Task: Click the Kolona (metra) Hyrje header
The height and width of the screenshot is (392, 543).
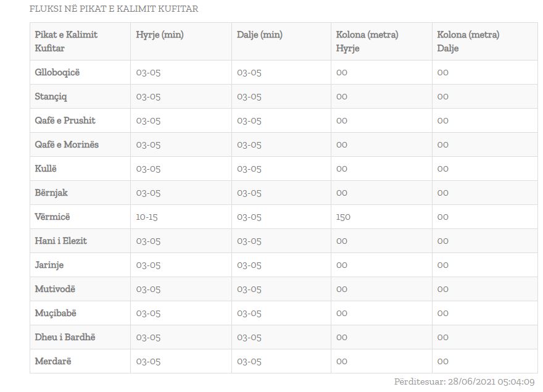Action: [367, 41]
